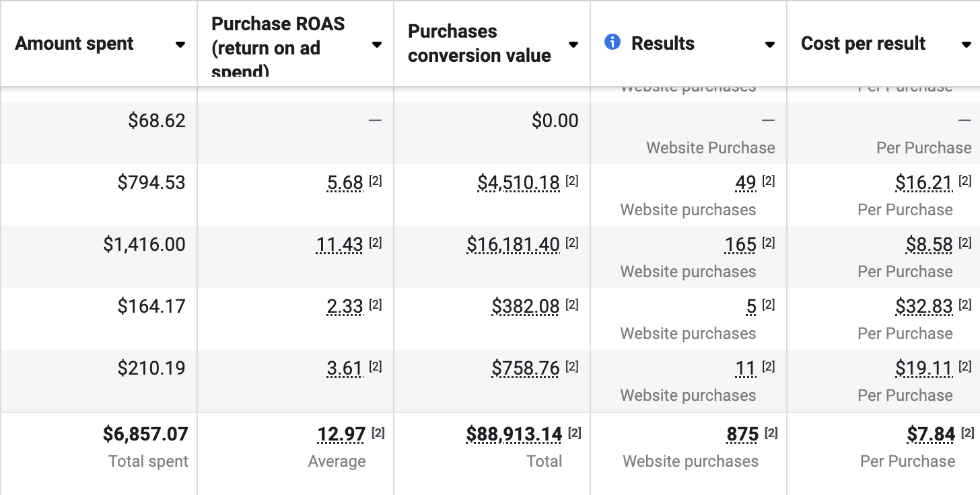Click the $7.84 per purchase total link
Screen dimensions: 980x495
[x=932, y=434]
